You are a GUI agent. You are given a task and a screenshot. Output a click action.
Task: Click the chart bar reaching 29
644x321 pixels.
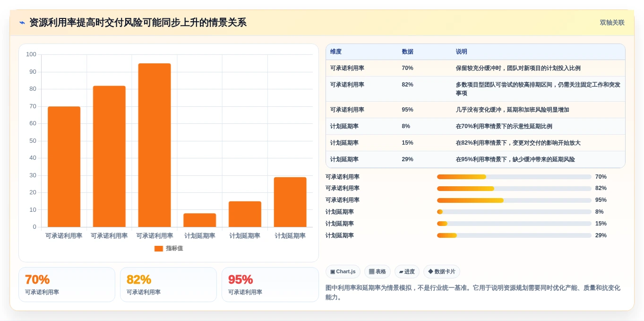coord(290,202)
